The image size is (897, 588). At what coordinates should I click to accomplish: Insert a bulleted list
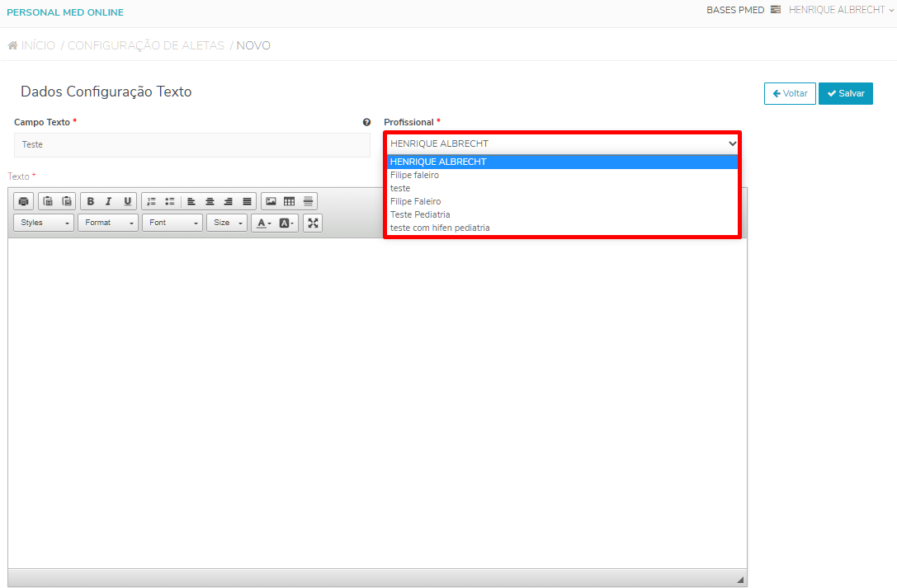coord(170,201)
